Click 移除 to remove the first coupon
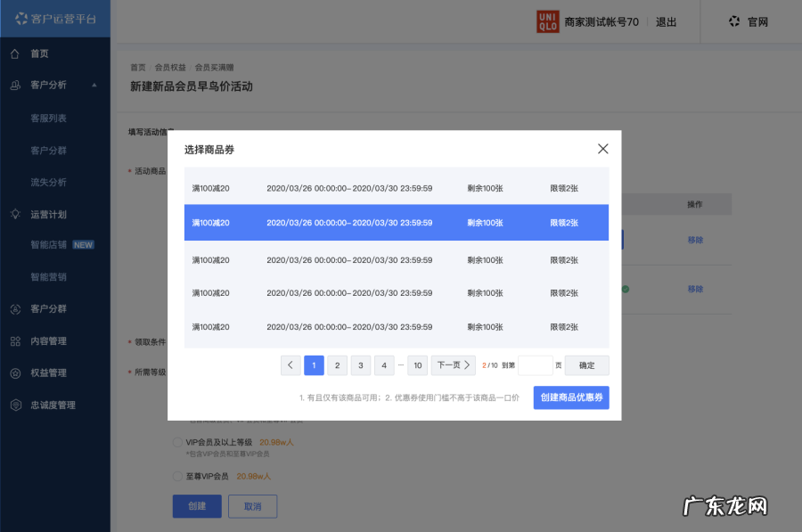Screen dimensions: 802x532 (694, 240)
